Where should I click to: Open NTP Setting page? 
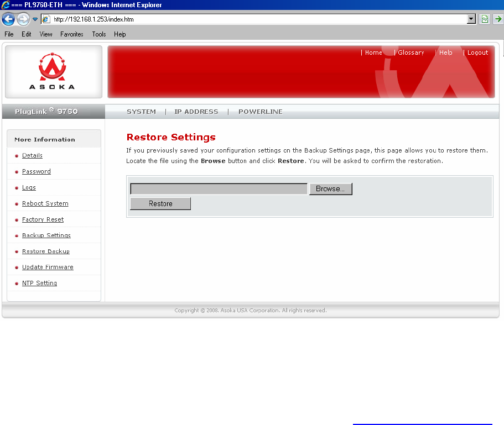[39, 283]
